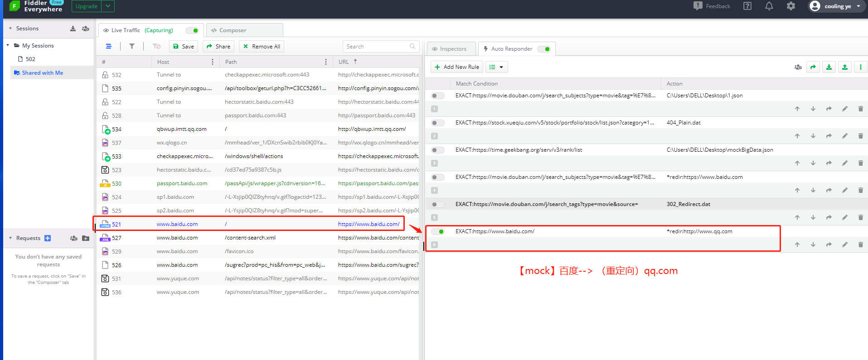The width and height of the screenshot is (868, 360).
Task: Click Remove All sessions button
Action: [x=262, y=46]
